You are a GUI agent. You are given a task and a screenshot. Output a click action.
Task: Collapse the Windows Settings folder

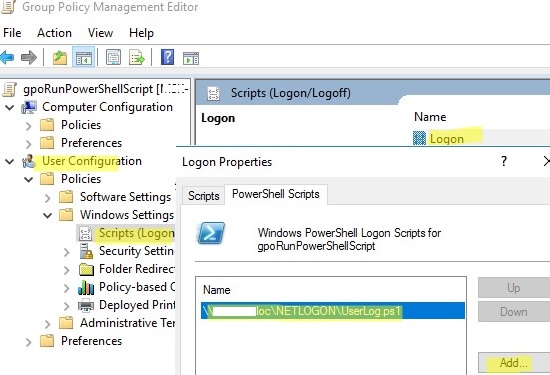(x=48, y=215)
